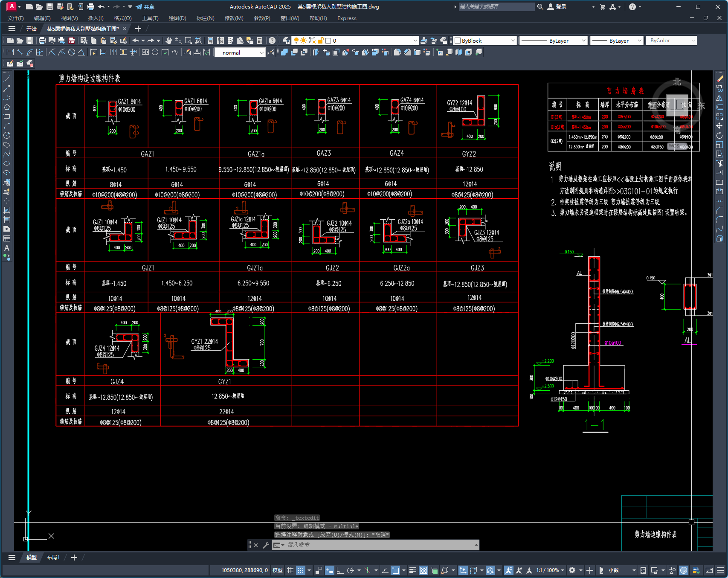
Task: Open Layer Properties manager icon
Action: 286,41
